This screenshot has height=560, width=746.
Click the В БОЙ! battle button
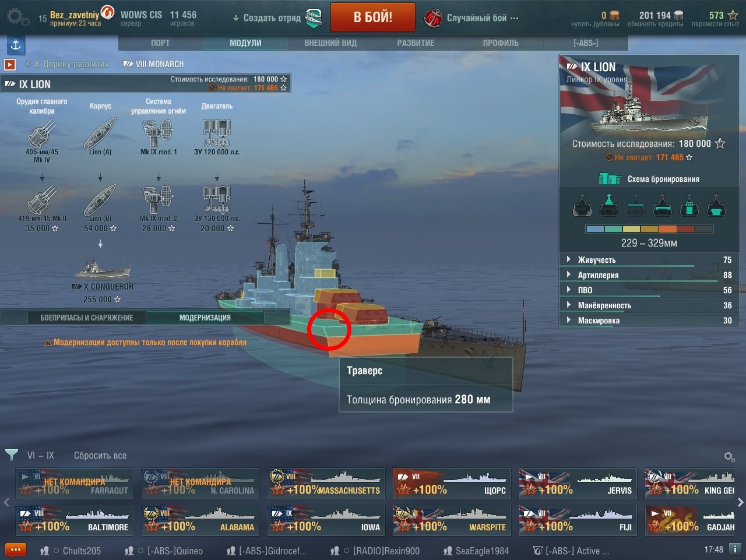pyautogui.click(x=373, y=17)
